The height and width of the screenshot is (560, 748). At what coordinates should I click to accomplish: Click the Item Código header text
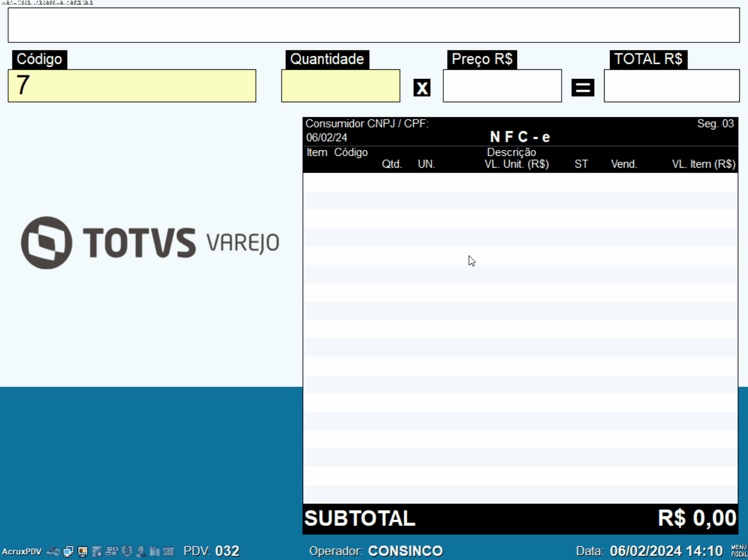[x=338, y=153]
